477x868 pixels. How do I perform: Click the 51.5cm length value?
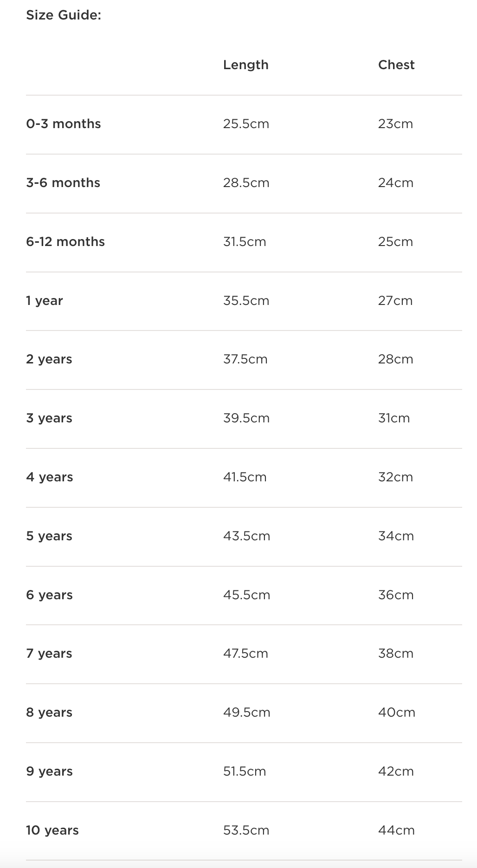click(x=245, y=771)
